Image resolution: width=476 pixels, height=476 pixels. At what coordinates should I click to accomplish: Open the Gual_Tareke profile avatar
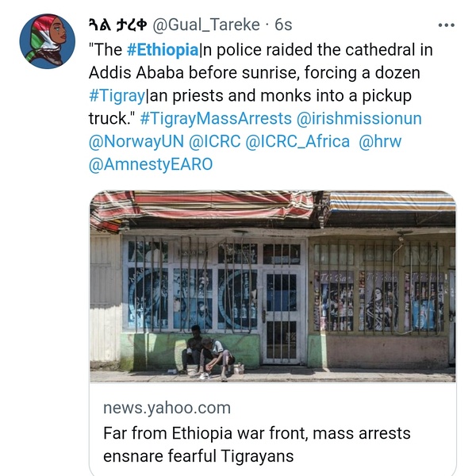point(47,41)
